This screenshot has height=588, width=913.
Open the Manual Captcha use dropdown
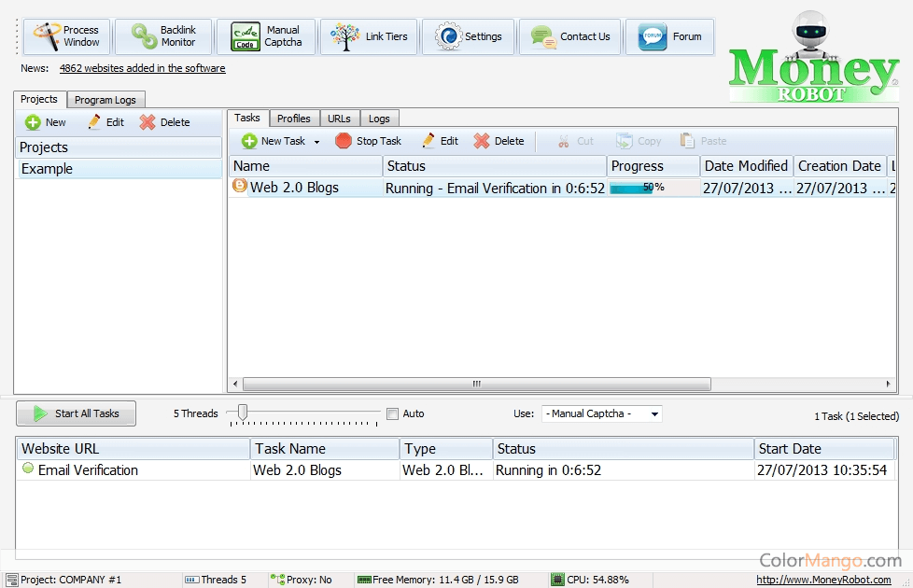(601, 413)
